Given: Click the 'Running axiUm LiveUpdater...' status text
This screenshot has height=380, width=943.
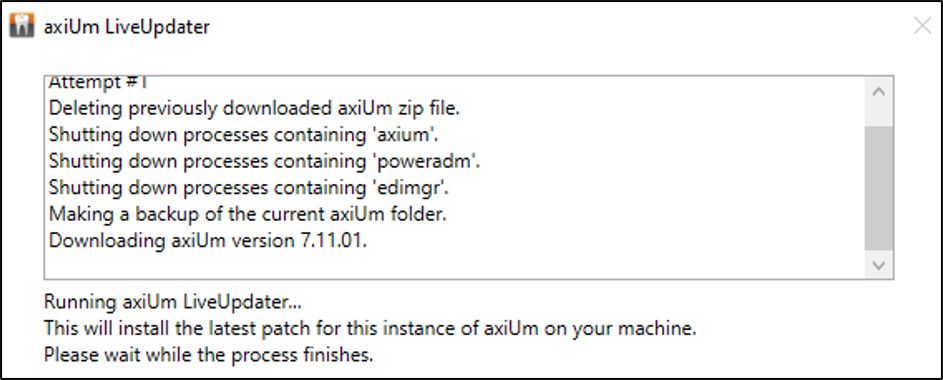Looking at the screenshot, I should [x=173, y=302].
